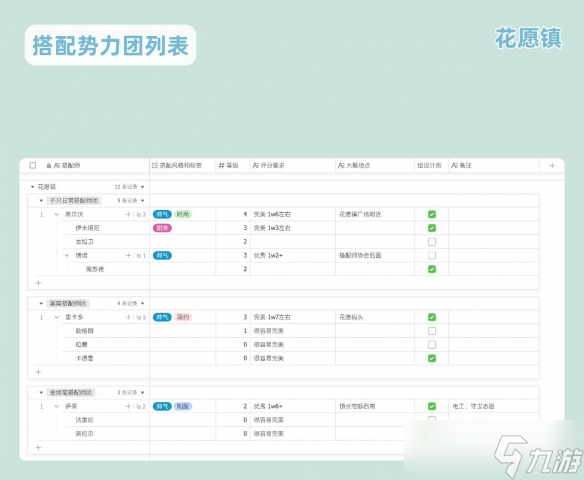Uncheck the checkbox in the 卡德鲁 row

432,358
